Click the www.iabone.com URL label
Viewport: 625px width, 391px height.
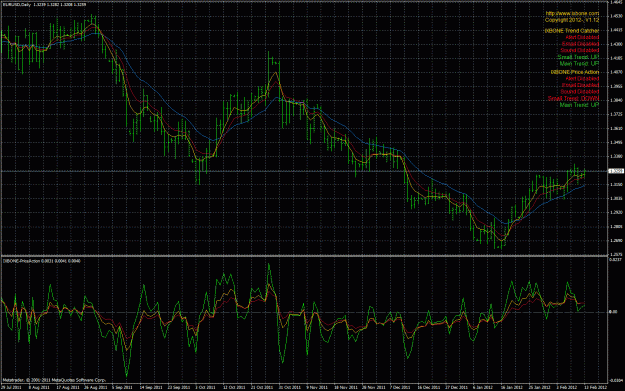point(572,13)
